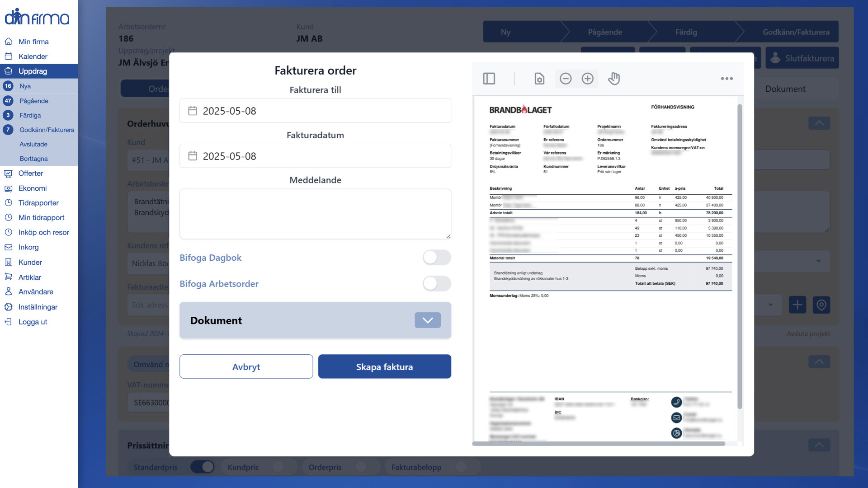868x488 pixels.
Task: Click the invoice preview vertical scrollbar
Action: (x=740, y=253)
